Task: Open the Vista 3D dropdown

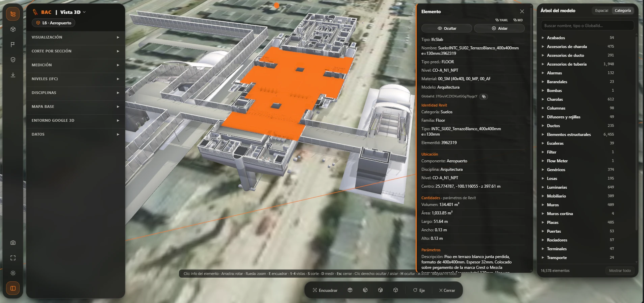Action: tap(73, 12)
